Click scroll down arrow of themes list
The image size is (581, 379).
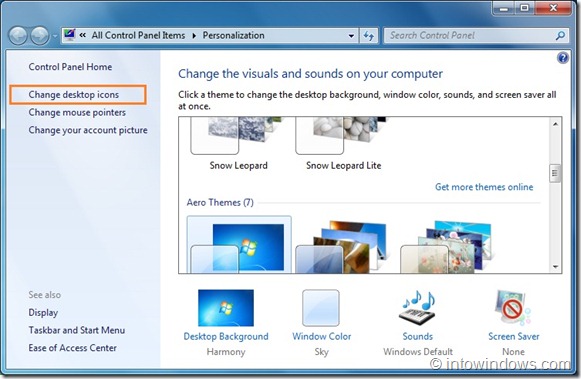click(555, 267)
